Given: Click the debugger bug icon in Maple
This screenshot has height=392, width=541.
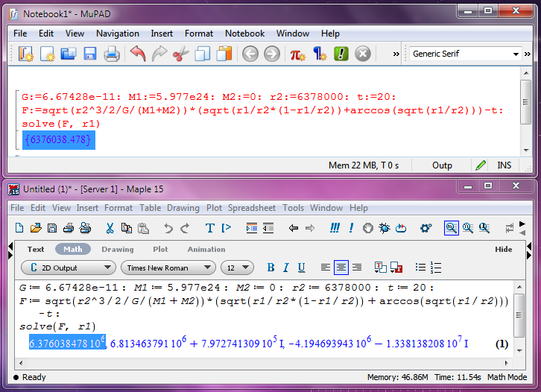Looking at the screenshot, I should 384,228.
